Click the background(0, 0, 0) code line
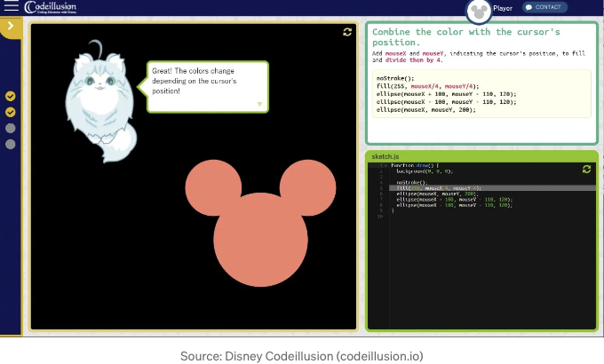Screen dimensions: 604x364 425,171
